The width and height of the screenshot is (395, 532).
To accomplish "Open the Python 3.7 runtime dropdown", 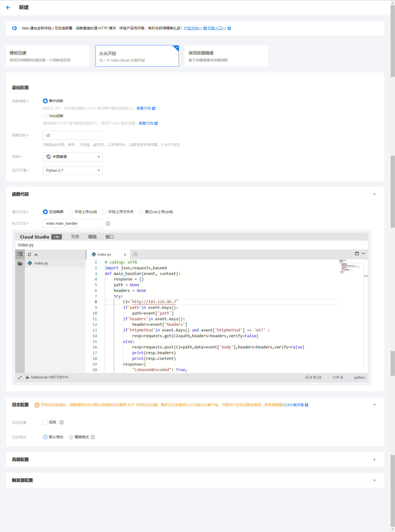I will (73, 170).
